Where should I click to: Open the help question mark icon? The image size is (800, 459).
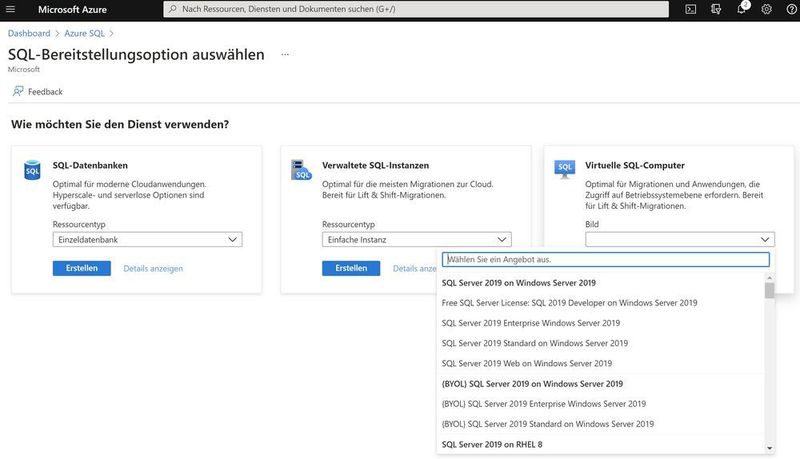tap(791, 9)
